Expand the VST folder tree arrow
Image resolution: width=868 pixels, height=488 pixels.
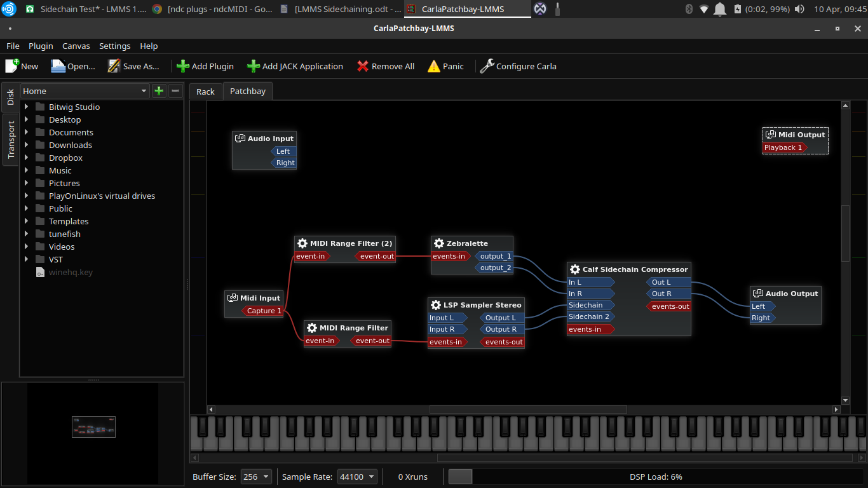27,259
